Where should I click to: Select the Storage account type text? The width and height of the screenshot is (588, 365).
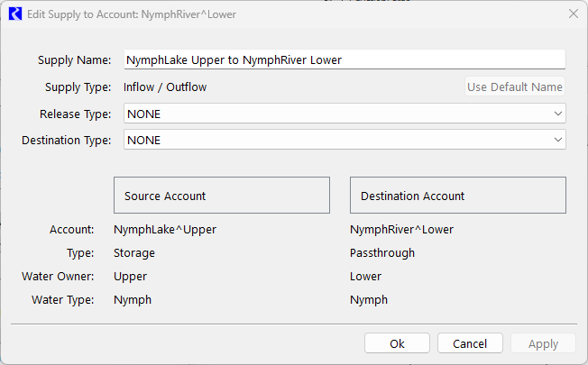point(134,253)
